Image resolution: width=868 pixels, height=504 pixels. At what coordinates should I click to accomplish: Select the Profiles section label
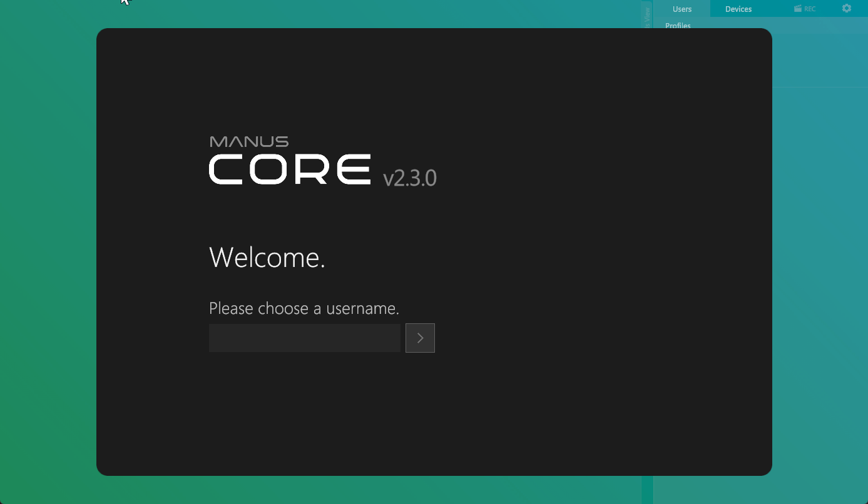(x=678, y=26)
